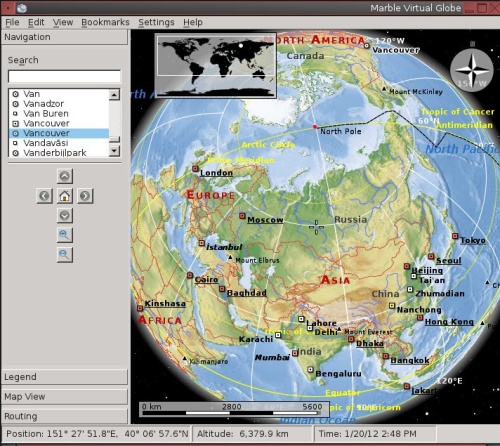Click the move right navigation arrow
The width and height of the screenshot is (500, 446).
(85, 196)
